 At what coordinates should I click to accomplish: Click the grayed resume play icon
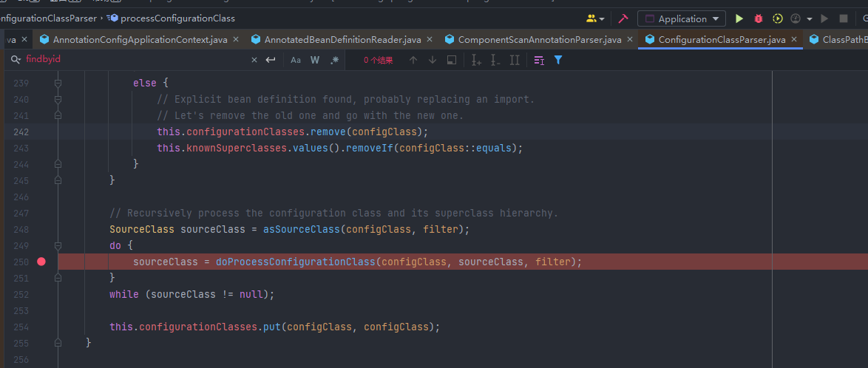(825, 18)
